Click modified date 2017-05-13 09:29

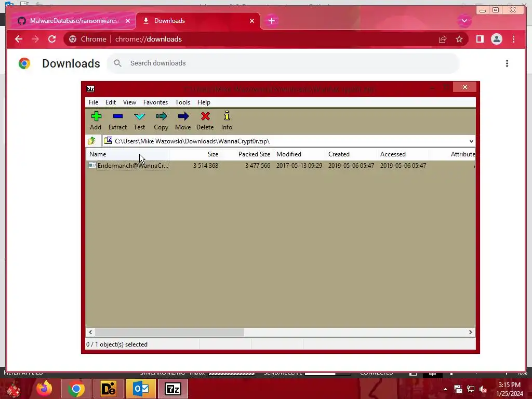coord(299,166)
